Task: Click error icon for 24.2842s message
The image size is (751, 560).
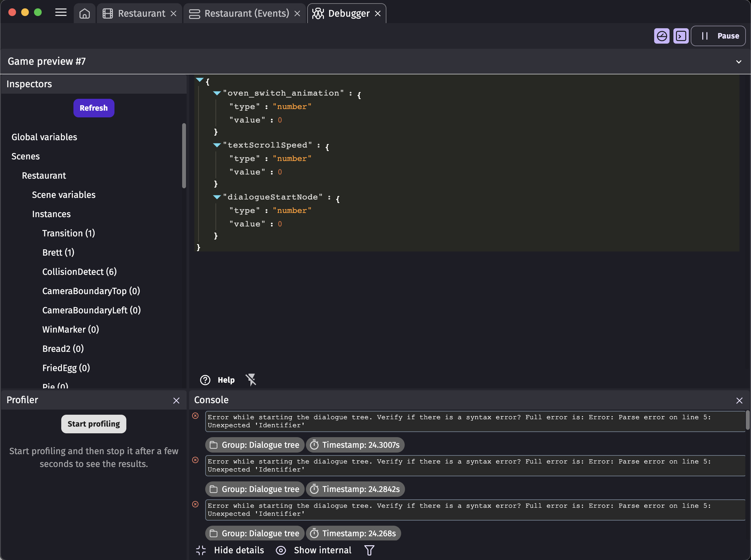Action: point(196,460)
